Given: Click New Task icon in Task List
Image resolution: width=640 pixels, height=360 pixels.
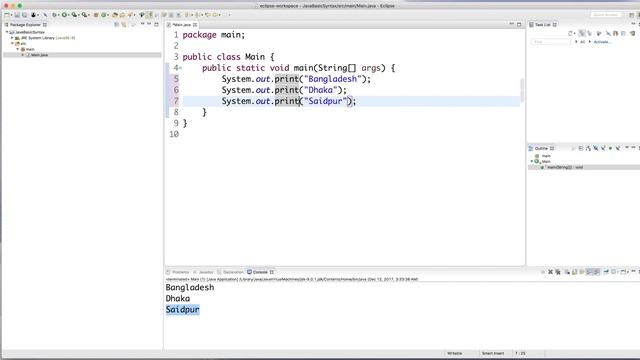Looking at the screenshot, I should 570,33.
